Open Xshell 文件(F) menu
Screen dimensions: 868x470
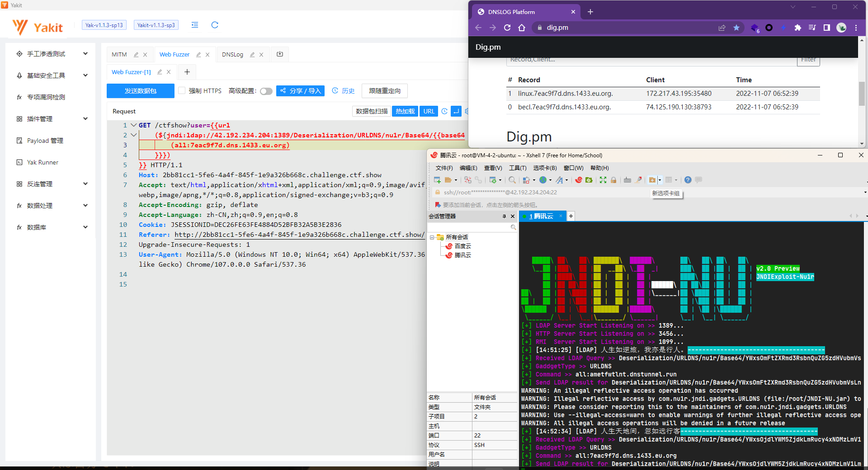pos(444,168)
